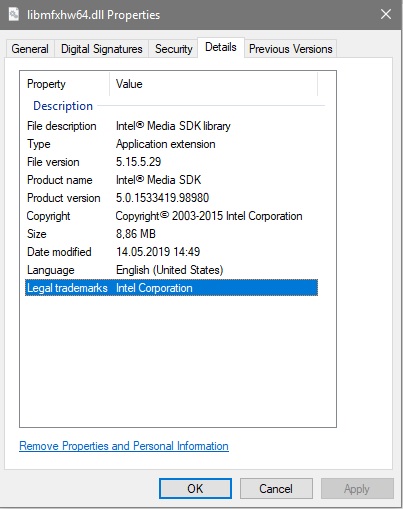Select the Details tab
This screenshot has width=403, height=509.
click(221, 47)
